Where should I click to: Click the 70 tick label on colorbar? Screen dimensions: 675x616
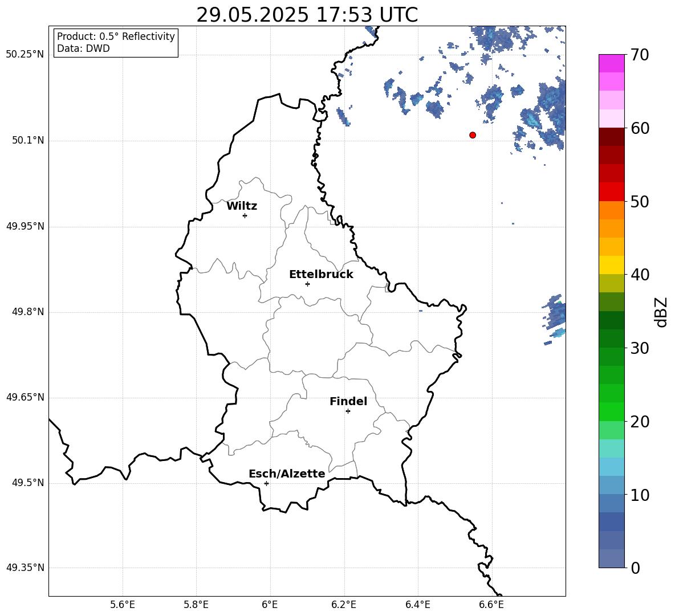click(x=640, y=55)
